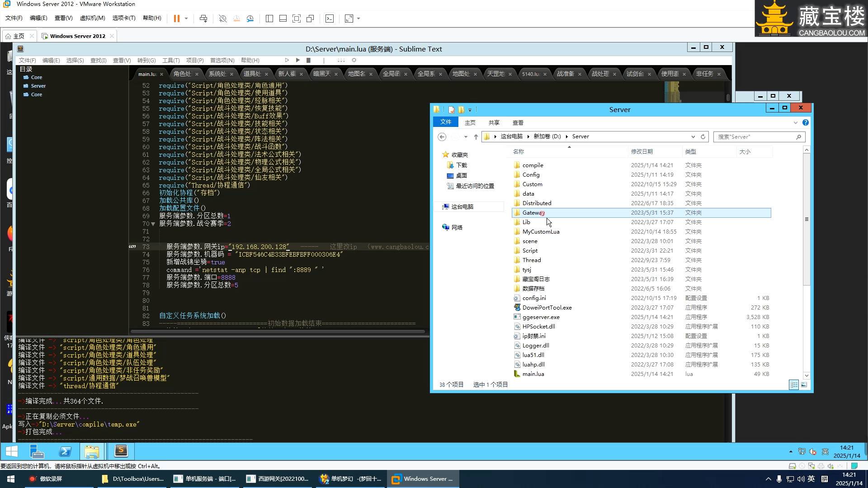This screenshot has height=488, width=868.
Task: Refresh the Explorer Server folder
Action: 703,136
